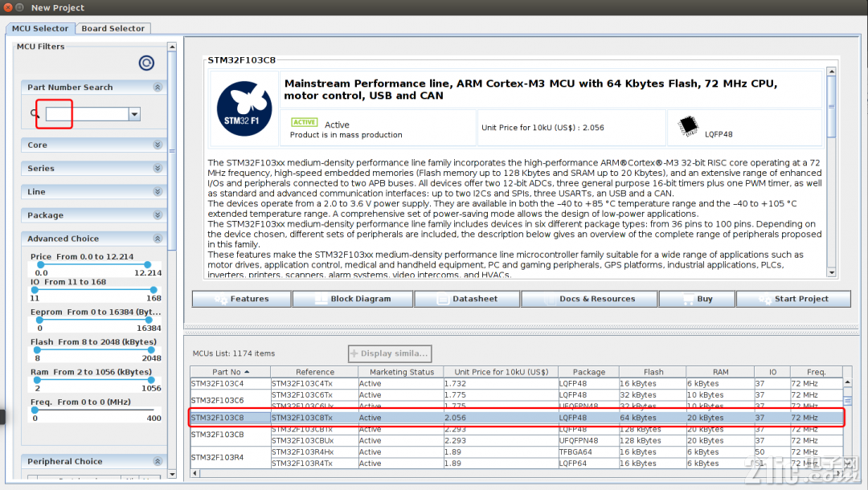Open the Features view
The image size is (868, 490).
[x=241, y=299]
